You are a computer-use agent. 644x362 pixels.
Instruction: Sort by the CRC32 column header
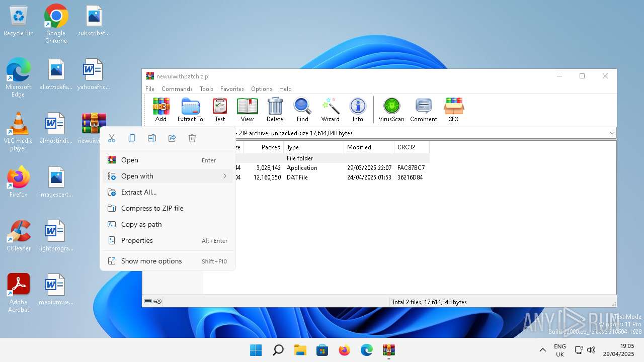tap(412, 147)
